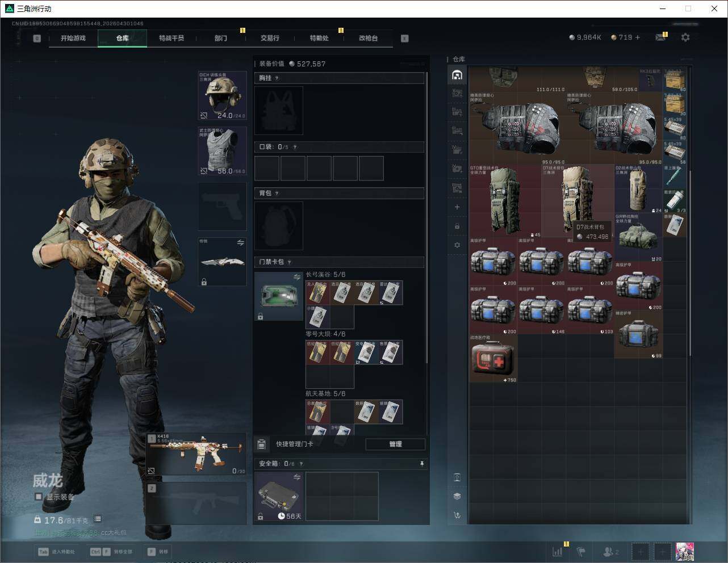The height and width of the screenshot is (563, 728).
Task: Click the 快捷管理门卡 clipboard icon
Action: tap(261, 444)
